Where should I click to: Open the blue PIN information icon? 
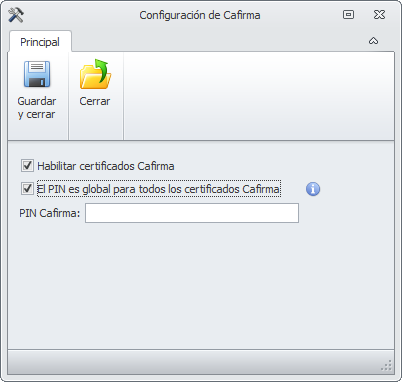pyautogui.click(x=313, y=189)
